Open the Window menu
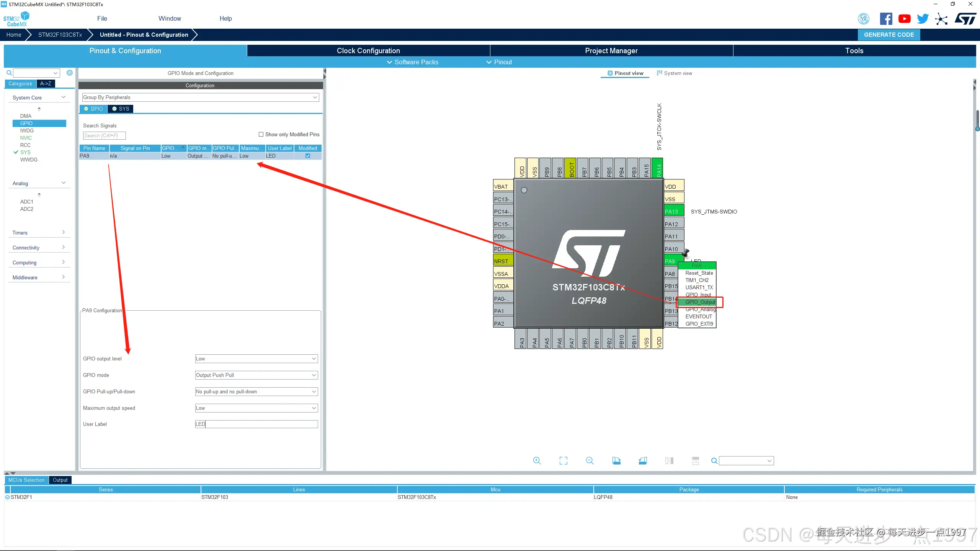 tap(170, 18)
